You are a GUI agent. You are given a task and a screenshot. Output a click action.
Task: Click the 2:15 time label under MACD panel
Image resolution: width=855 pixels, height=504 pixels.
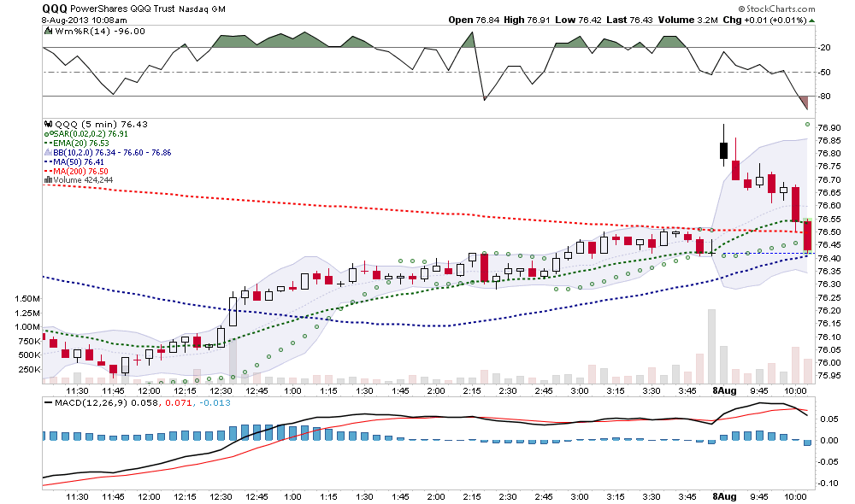pos(472,496)
